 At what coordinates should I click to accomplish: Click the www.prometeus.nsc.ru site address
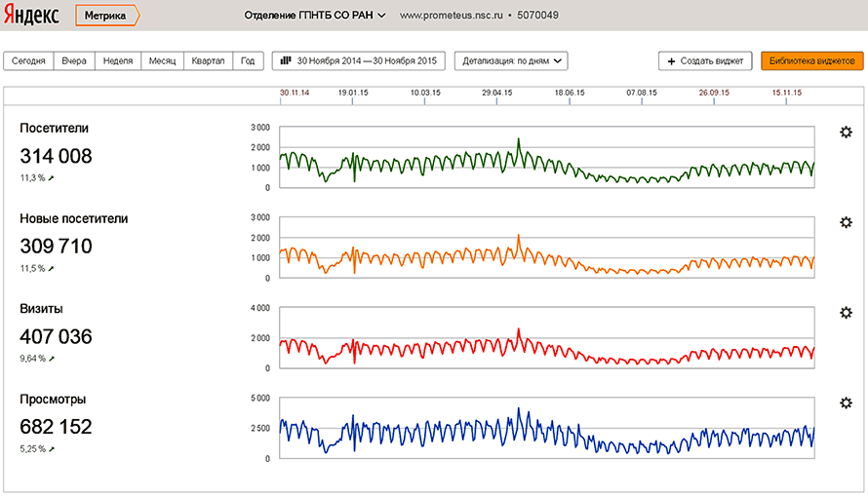pos(452,16)
